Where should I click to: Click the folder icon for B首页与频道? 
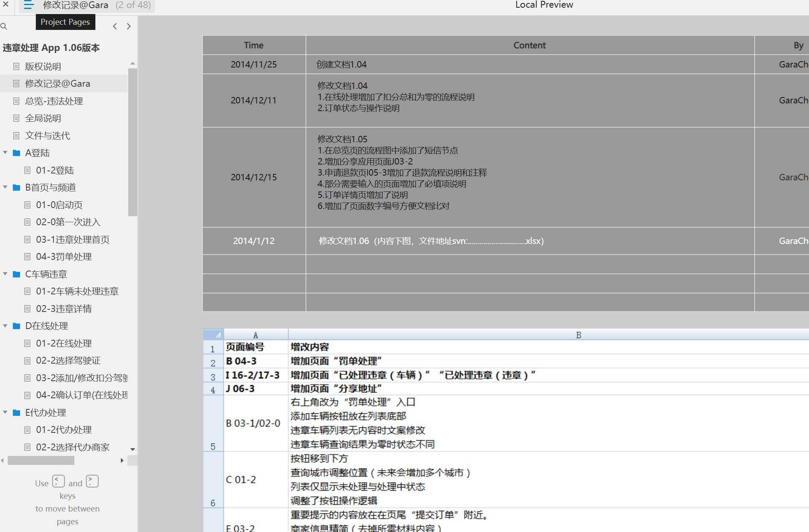click(16, 187)
